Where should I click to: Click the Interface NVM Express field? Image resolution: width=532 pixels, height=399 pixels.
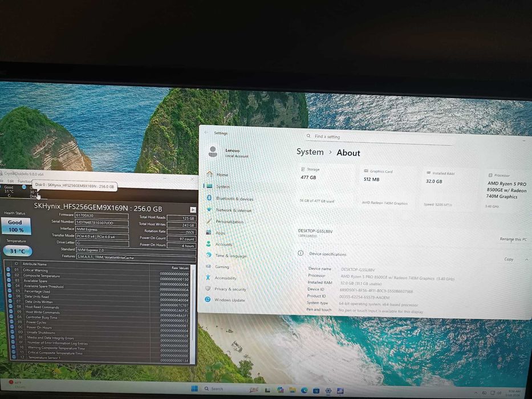pyautogui.click(x=102, y=229)
